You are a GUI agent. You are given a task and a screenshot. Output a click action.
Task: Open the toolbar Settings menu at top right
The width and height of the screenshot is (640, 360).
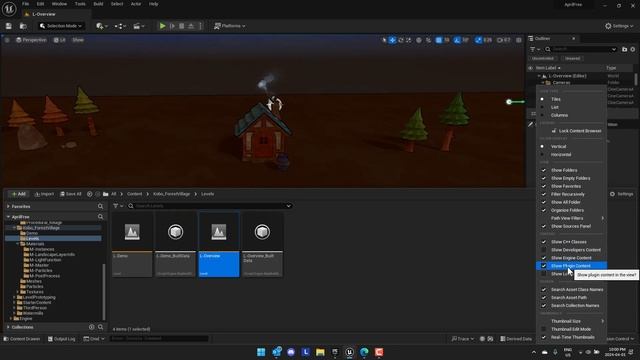619,26
